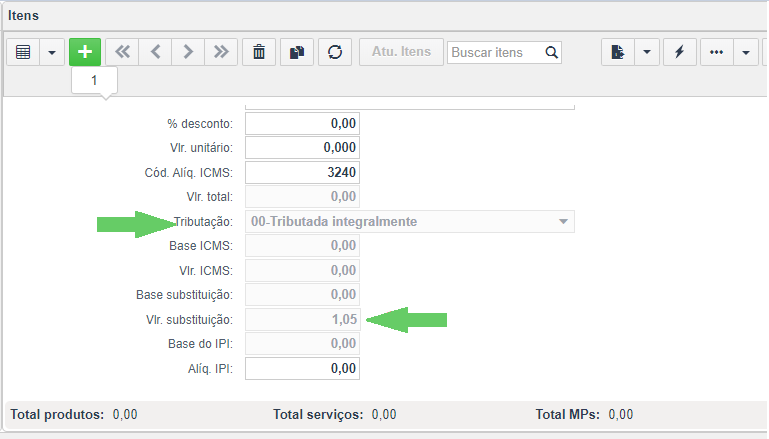Delete item with trash icon
The width and height of the screenshot is (769, 439).
point(259,52)
